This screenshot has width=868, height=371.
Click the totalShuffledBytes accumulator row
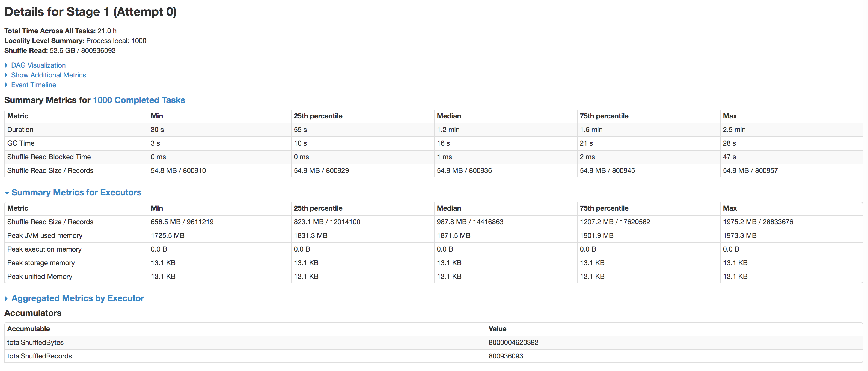(x=35, y=342)
